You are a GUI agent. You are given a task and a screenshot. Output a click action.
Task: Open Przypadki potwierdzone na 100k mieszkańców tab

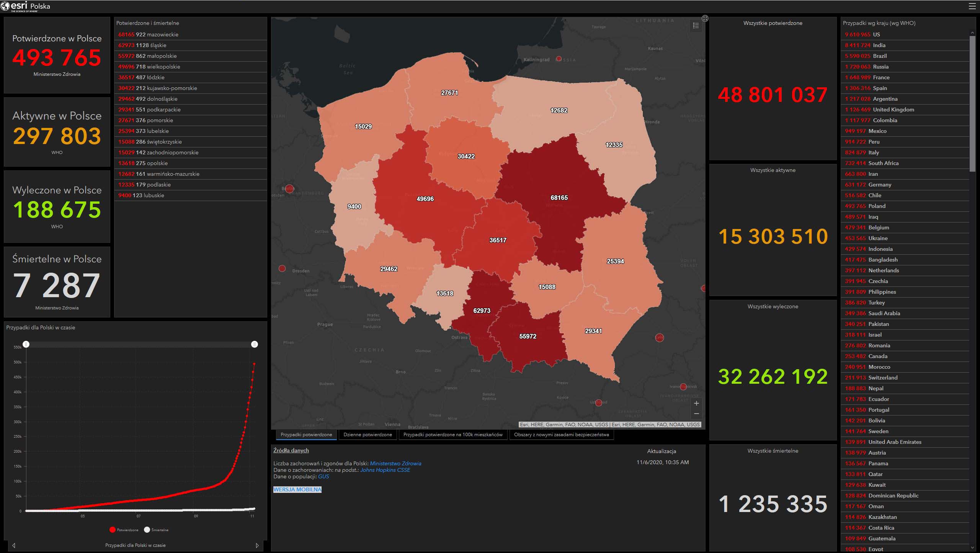[453, 435]
